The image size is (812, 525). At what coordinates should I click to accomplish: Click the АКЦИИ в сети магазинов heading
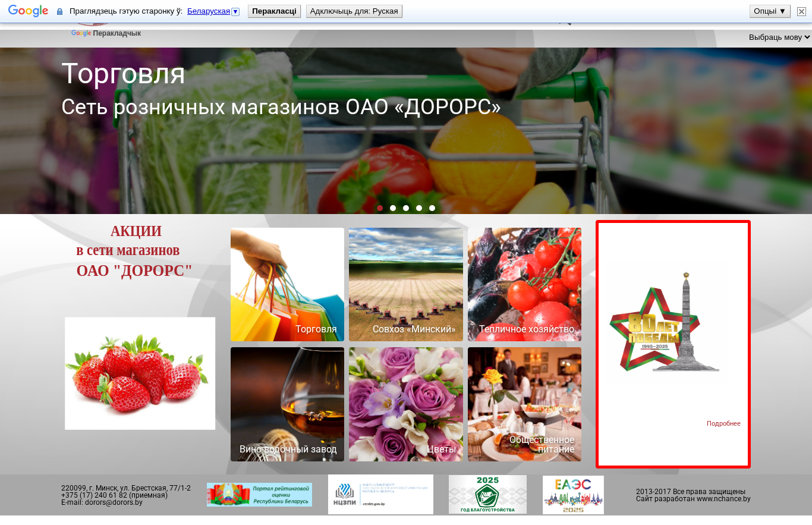pyautogui.click(x=135, y=251)
